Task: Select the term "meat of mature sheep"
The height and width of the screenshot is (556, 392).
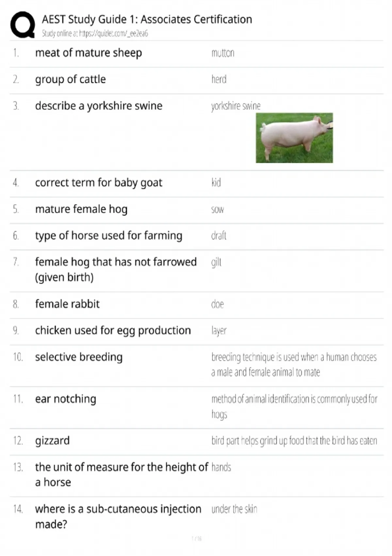Action: 88,53
